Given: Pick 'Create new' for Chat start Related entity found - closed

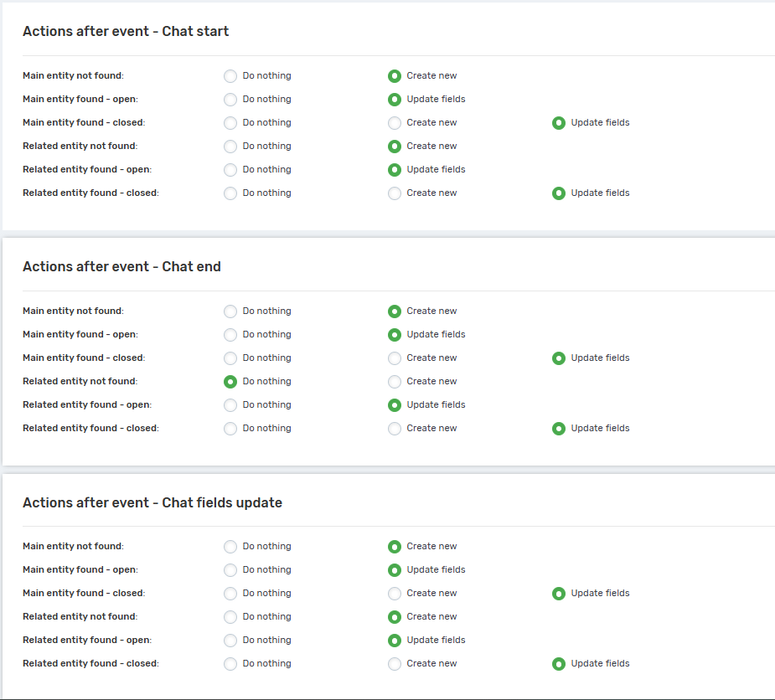Looking at the screenshot, I should pyautogui.click(x=395, y=193).
